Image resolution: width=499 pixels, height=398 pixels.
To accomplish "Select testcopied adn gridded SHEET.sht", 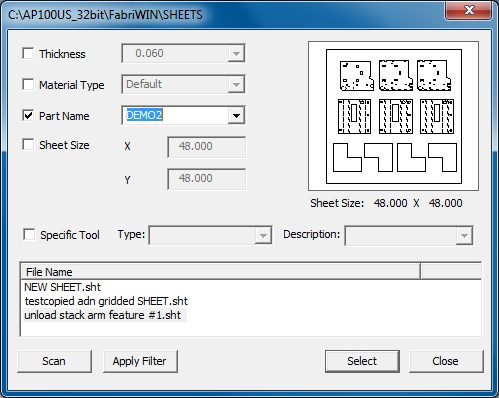I will pyautogui.click(x=106, y=301).
